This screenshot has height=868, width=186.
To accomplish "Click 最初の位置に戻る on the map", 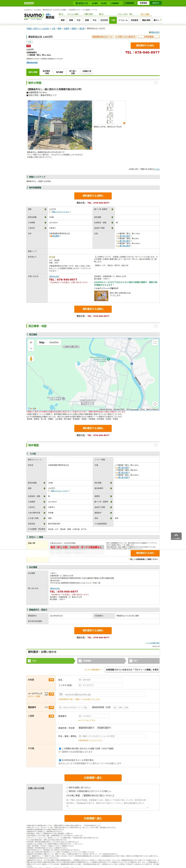I will 71,347.
